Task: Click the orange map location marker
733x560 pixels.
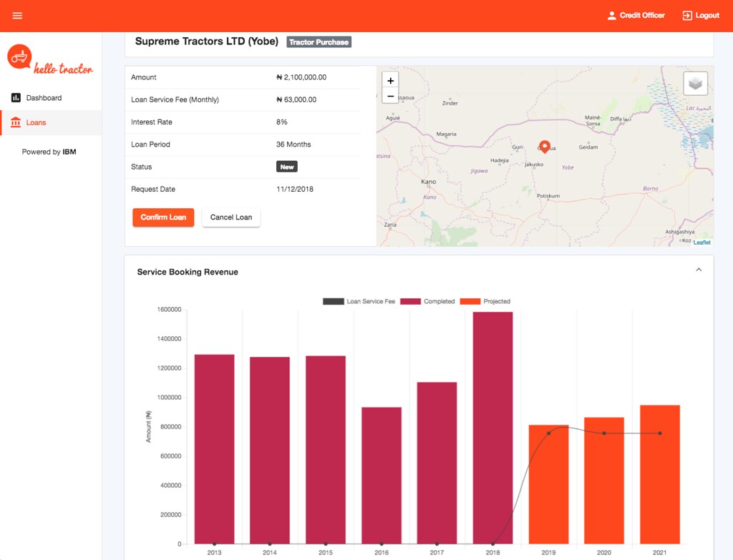Action: coord(544,147)
